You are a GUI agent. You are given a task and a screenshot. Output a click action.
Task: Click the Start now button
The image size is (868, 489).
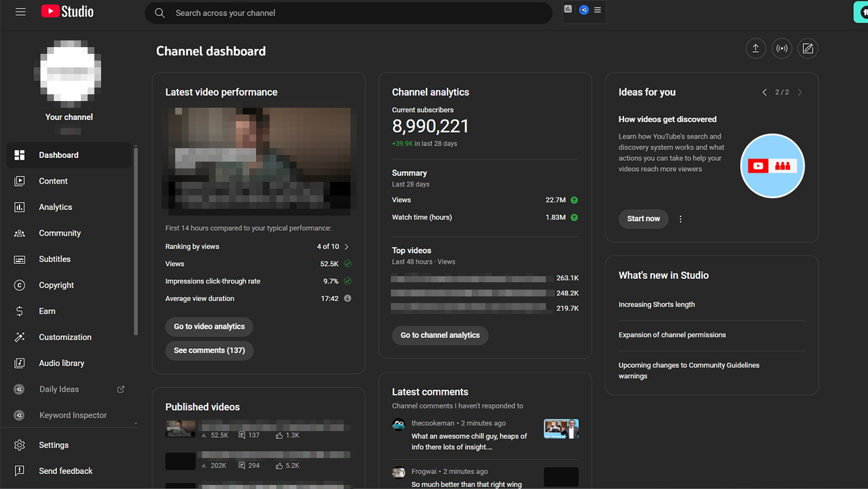[x=644, y=219]
